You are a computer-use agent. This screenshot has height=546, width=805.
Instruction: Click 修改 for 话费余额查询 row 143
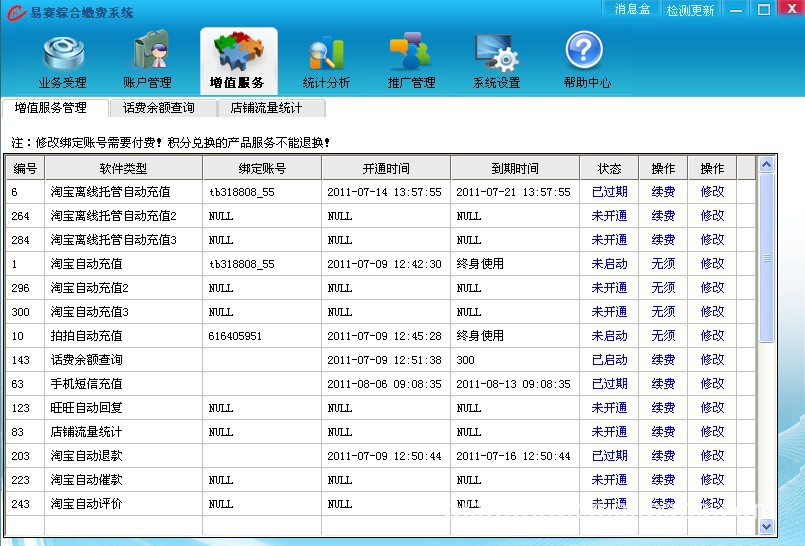tap(712, 360)
